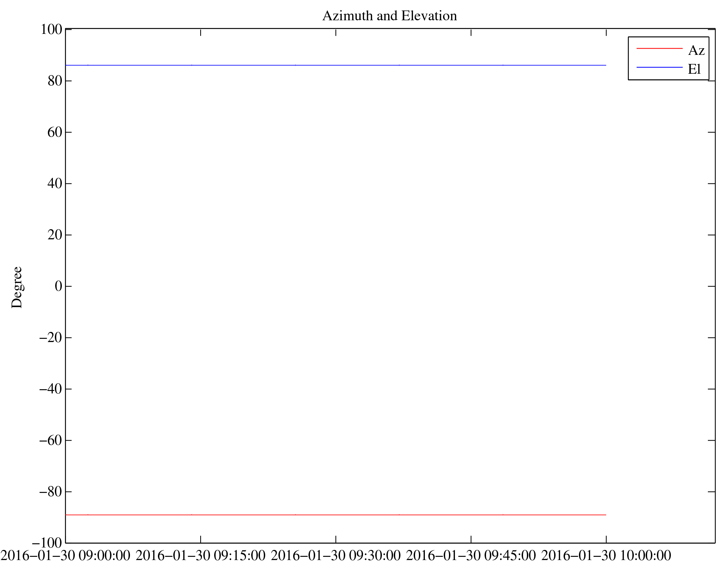Click the red azimuth data line

(x=335, y=515)
